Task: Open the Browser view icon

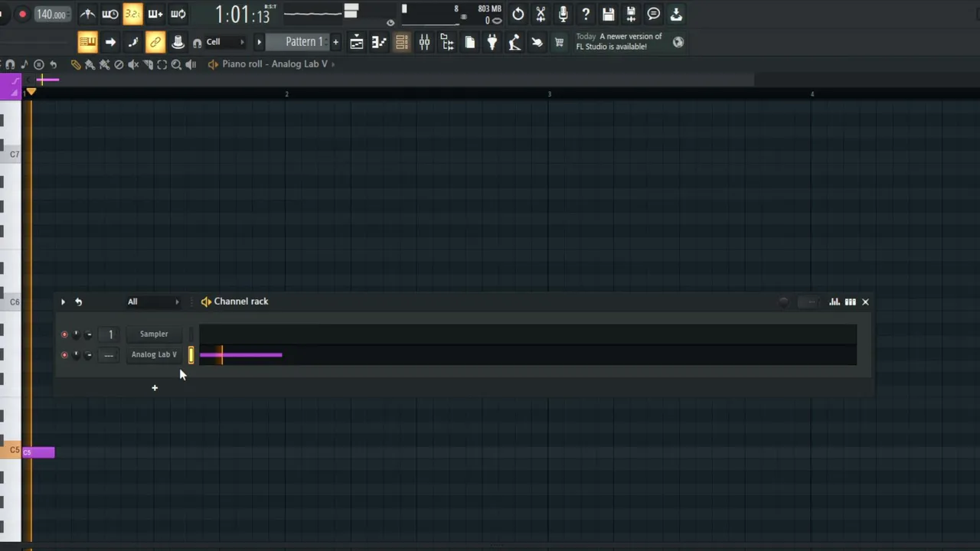Action: click(447, 42)
